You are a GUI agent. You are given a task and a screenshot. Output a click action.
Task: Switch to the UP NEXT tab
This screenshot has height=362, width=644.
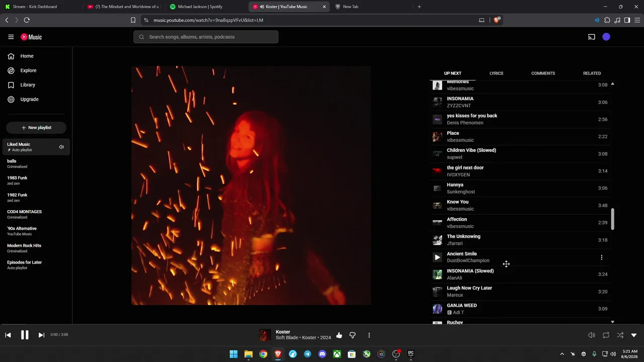(x=452, y=73)
